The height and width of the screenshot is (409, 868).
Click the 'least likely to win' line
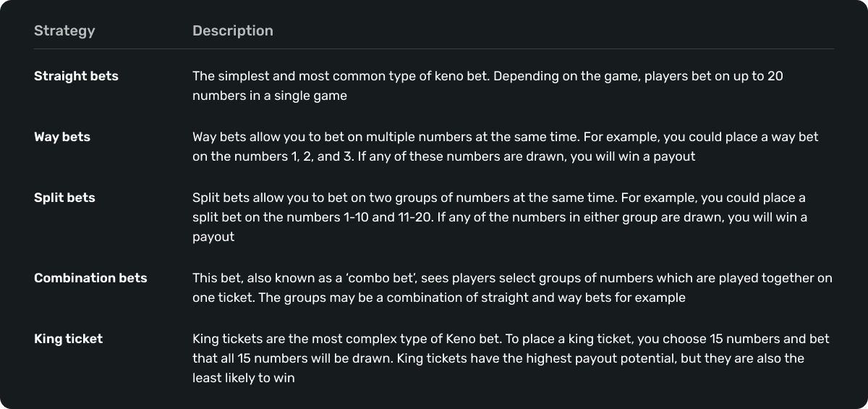point(243,378)
